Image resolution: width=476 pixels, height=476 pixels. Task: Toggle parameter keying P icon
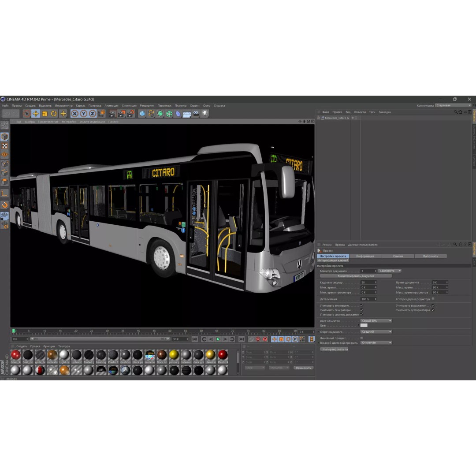coord(295,339)
